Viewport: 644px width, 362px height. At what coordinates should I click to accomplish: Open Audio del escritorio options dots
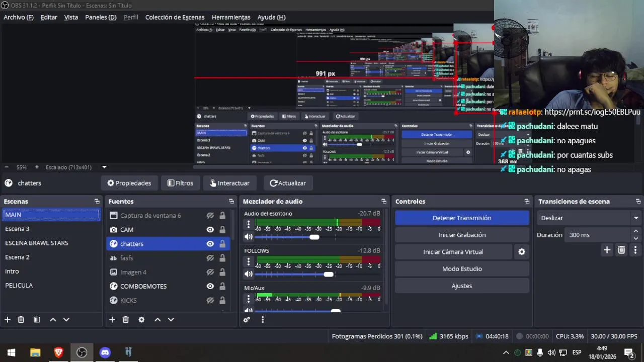(x=248, y=224)
